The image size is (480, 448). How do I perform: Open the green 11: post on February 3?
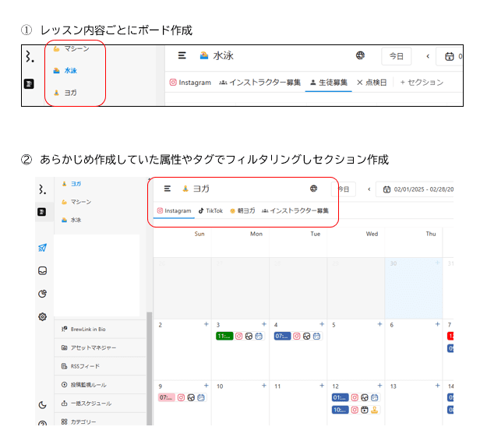tap(224, 337)
